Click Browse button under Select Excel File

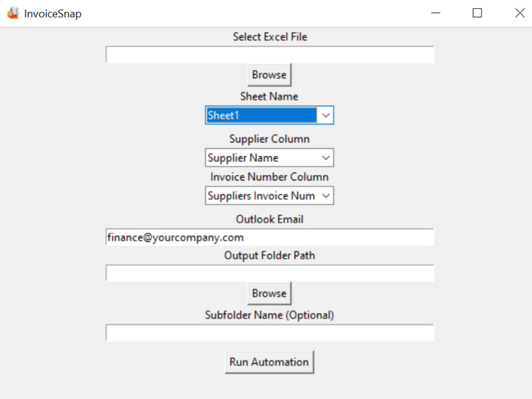coord(269,74)
